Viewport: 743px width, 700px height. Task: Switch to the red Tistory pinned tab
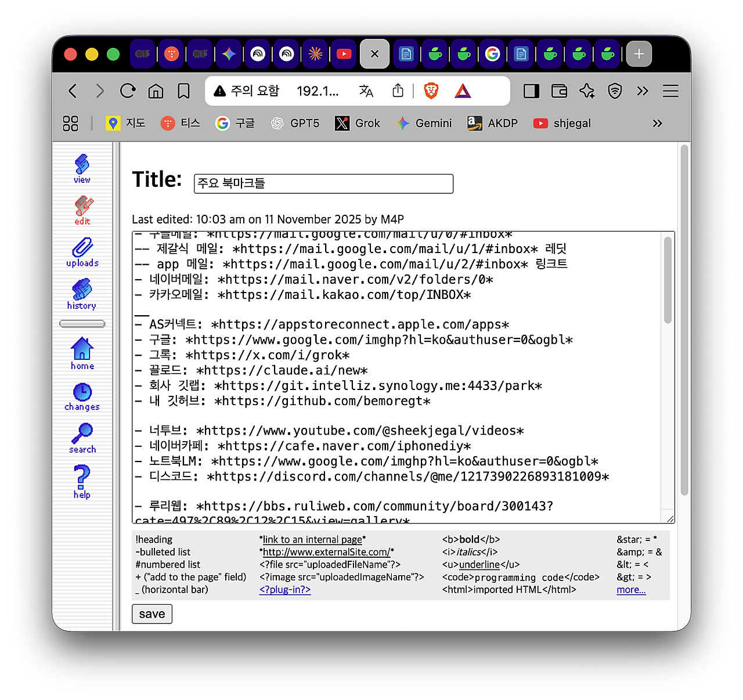click(x=171, y=54)
